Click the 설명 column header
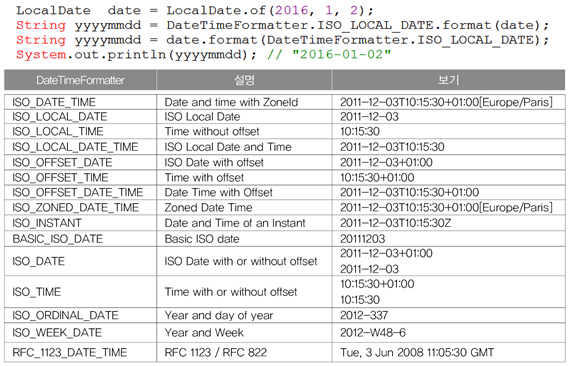The height and width of the screenshot is (366, 573). tap(244, 80)
